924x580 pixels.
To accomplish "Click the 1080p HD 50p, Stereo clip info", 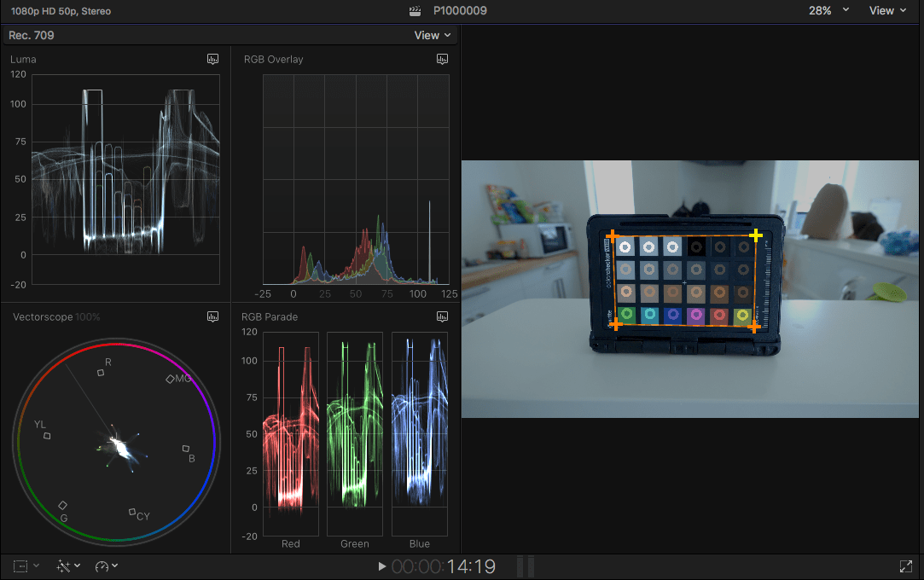I will (x=60, y=11).
